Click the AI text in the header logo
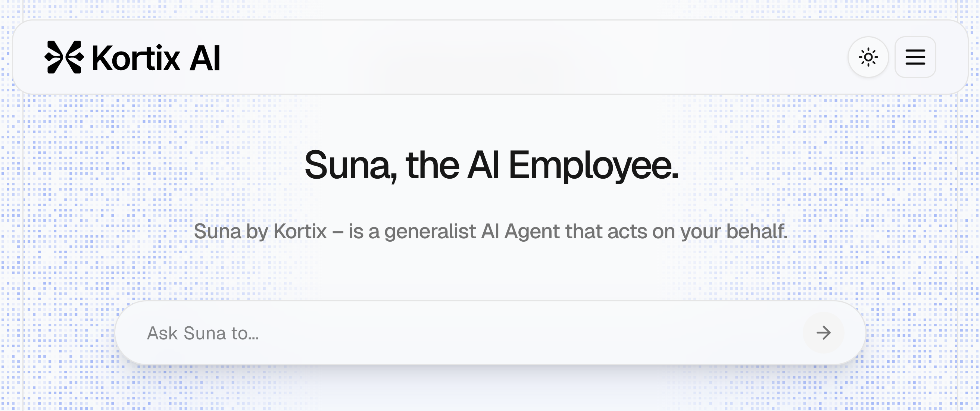The width and height of the screenshot is (980, 411). 205,58
